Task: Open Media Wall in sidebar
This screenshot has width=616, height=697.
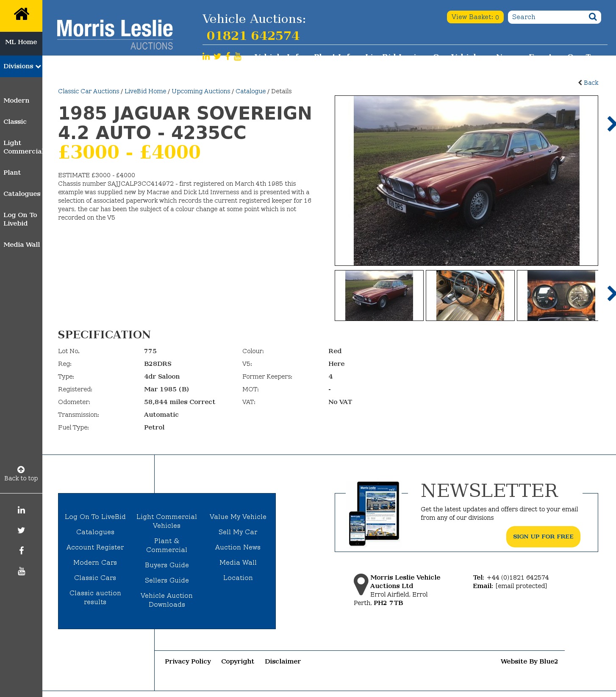Action: click(x=22, y=245)
